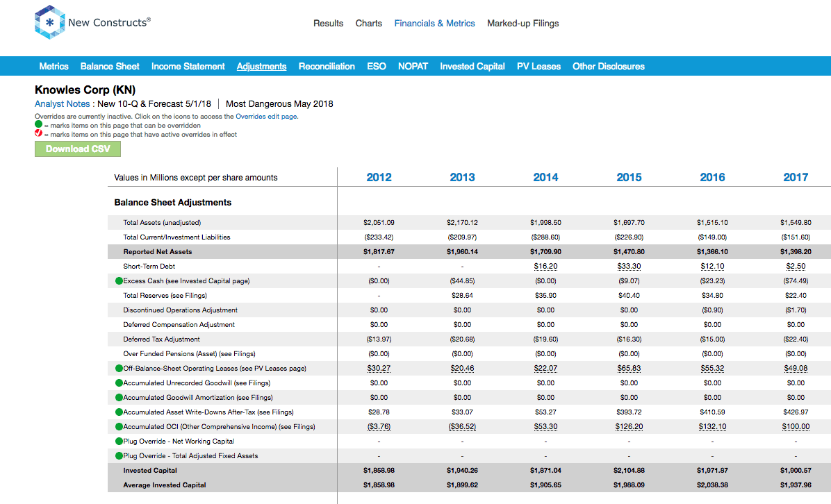Click Deferred Tax Adjustment row label
831x504 pixels.
click(162, 339)
